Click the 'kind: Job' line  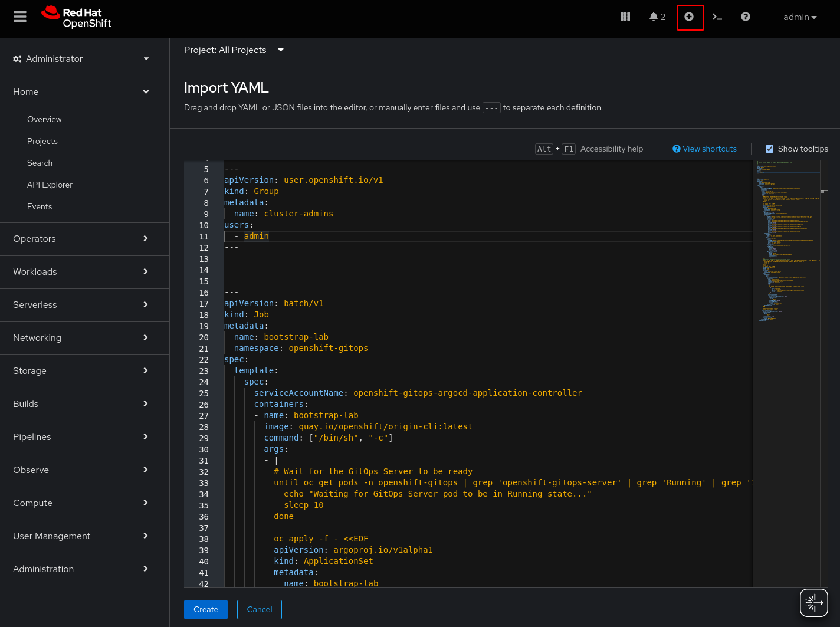[247, 314]
